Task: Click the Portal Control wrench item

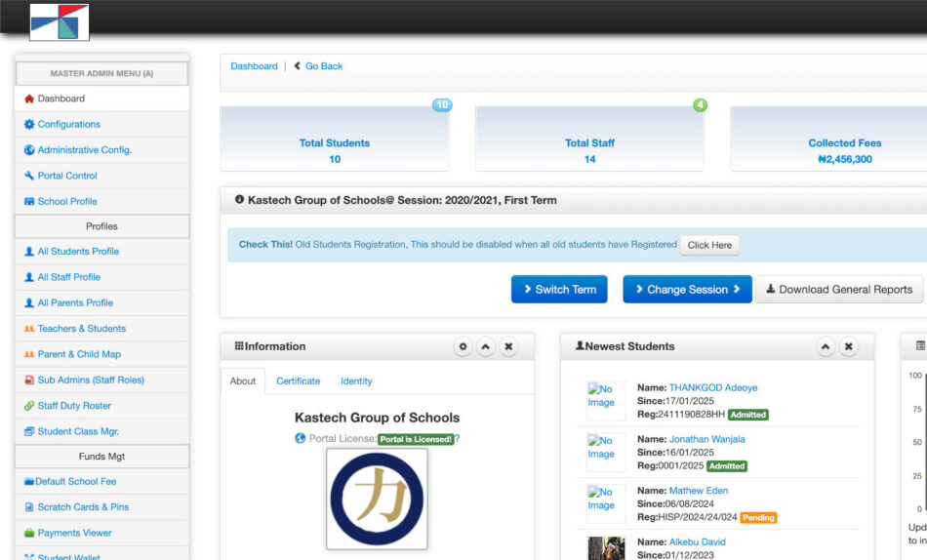Action: (x=67, y=176)
